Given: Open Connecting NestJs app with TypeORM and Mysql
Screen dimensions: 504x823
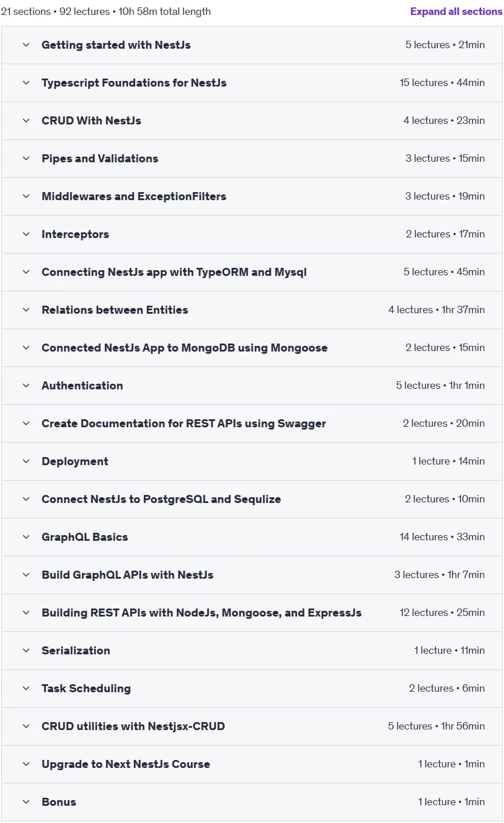Looking at the screenshot, I should (252, 272).
